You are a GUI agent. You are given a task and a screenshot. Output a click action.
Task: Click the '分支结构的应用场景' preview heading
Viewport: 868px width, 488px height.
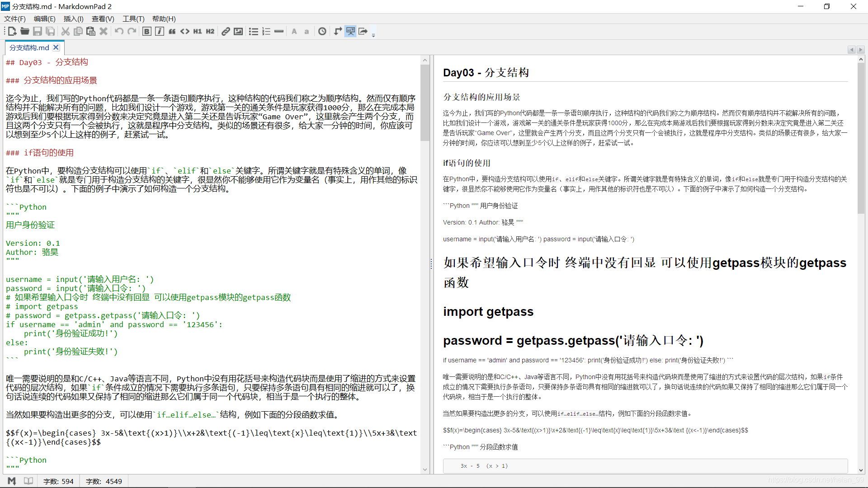[481, 97]
